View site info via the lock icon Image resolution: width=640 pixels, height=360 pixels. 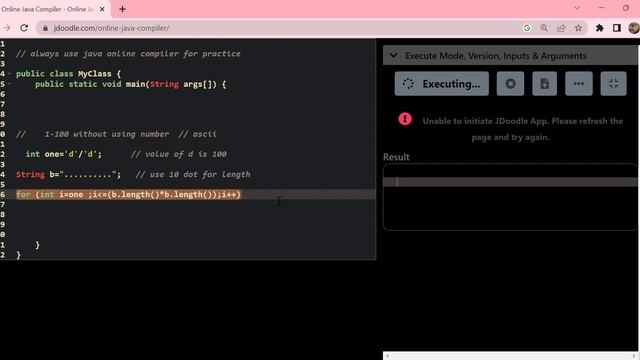click(x=45, y=28)
